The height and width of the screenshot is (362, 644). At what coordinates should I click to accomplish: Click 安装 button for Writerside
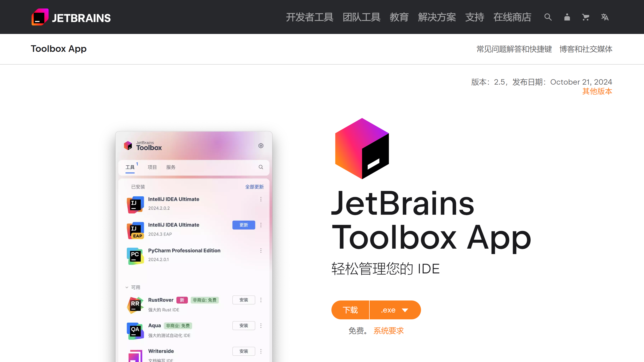pos(244,351)
